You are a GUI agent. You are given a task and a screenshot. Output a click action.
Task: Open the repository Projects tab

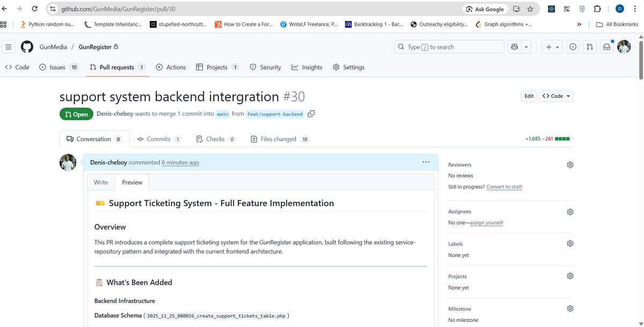tap(217, 67)
